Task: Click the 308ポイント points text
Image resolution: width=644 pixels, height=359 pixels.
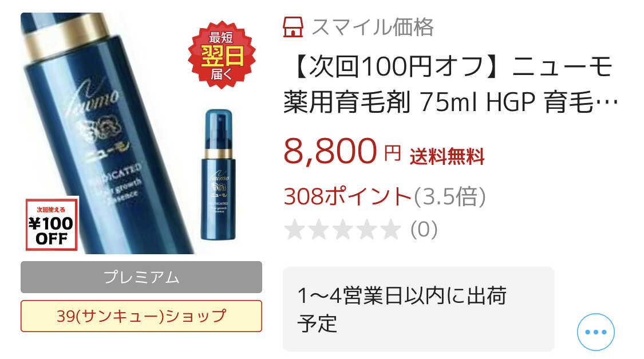Action: 347,196
